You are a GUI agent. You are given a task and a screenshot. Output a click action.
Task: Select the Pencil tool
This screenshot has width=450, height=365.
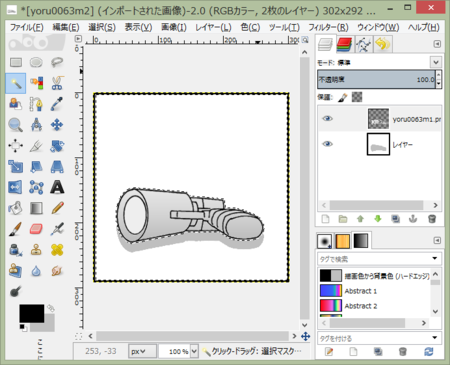click(57, 208)
